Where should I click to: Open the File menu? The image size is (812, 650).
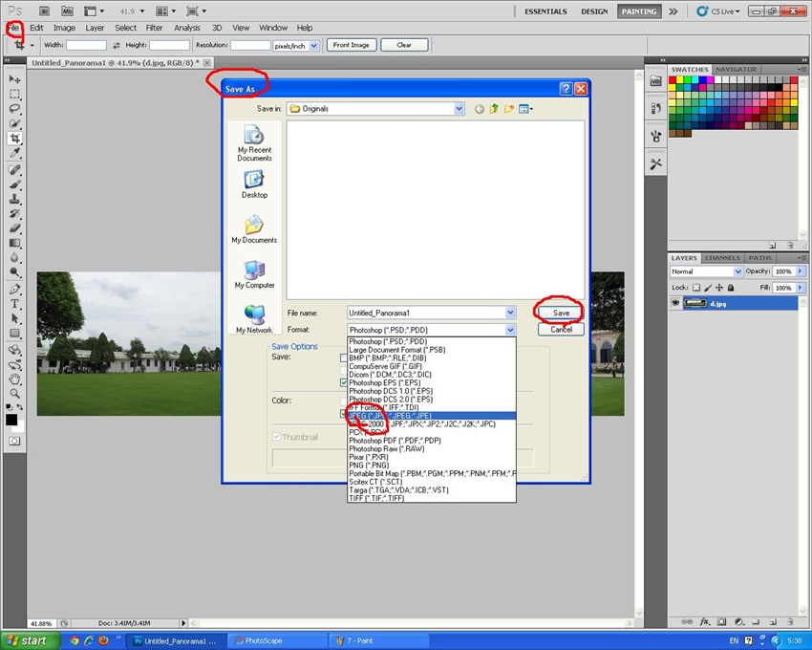pyautogui.click(x=13, y=28)
